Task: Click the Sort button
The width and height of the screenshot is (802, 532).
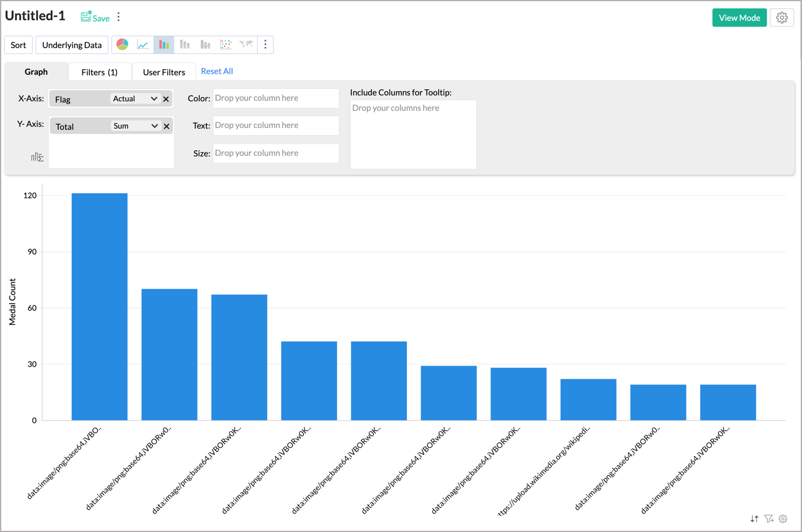Action: click(x=18, y=45)
